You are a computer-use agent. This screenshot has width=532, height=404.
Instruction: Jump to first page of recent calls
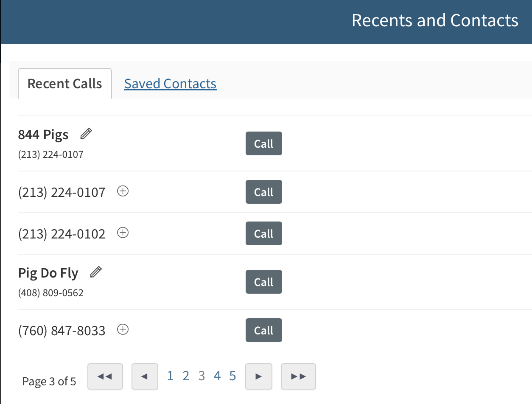click(105, 376)
